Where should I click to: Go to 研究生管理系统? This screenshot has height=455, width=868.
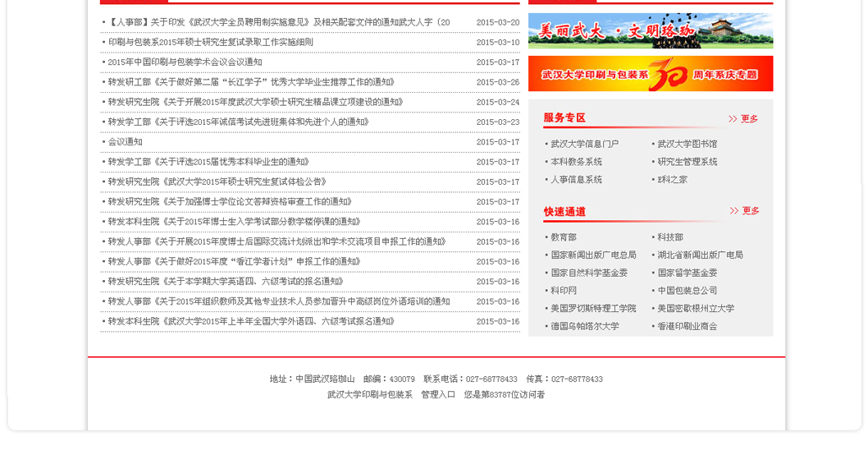[x=687, y=162]
